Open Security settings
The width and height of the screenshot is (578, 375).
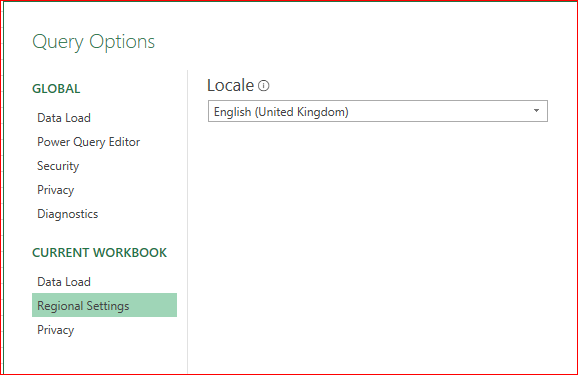pos(58,166)
